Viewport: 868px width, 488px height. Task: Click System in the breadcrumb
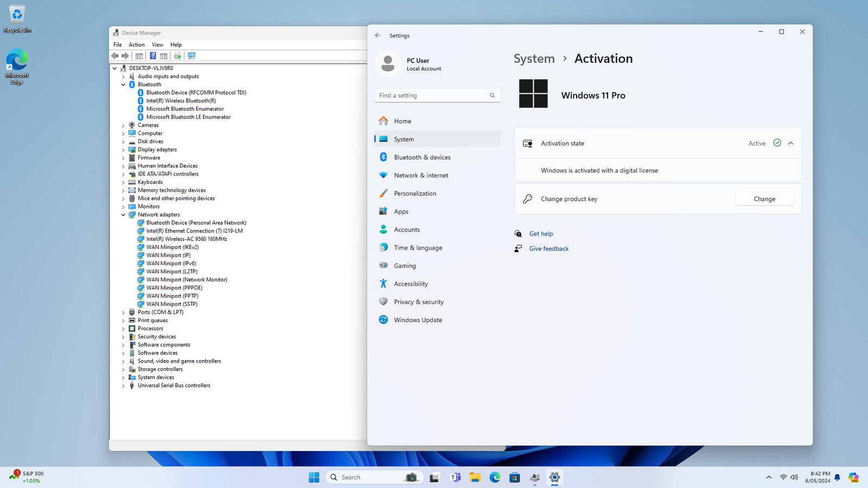[x=534, y=59]
